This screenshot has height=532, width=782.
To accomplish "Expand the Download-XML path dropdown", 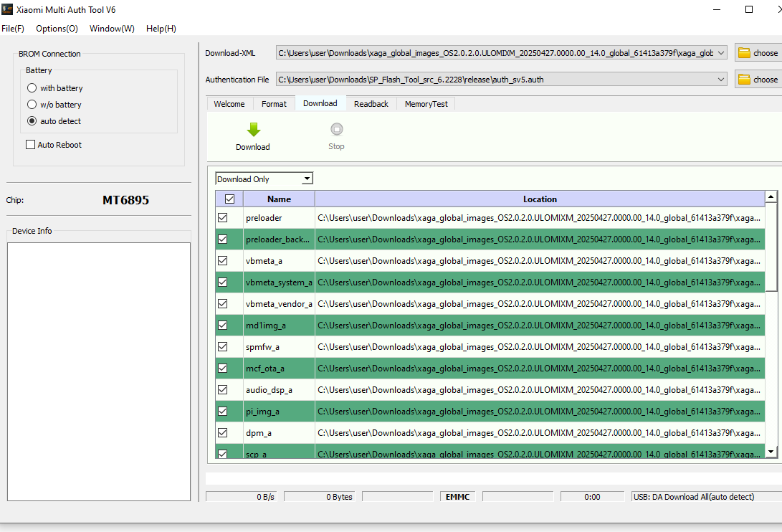I will pos(720,52).
